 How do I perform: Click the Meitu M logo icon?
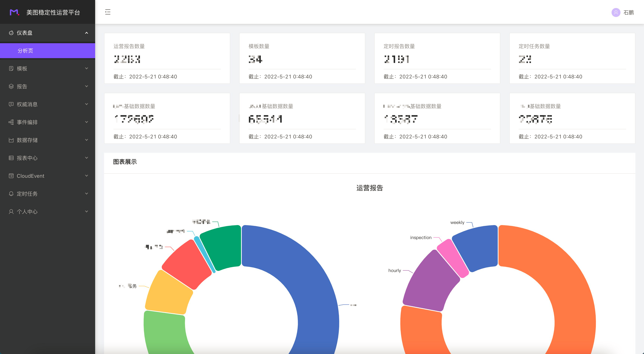pos(14,12)
